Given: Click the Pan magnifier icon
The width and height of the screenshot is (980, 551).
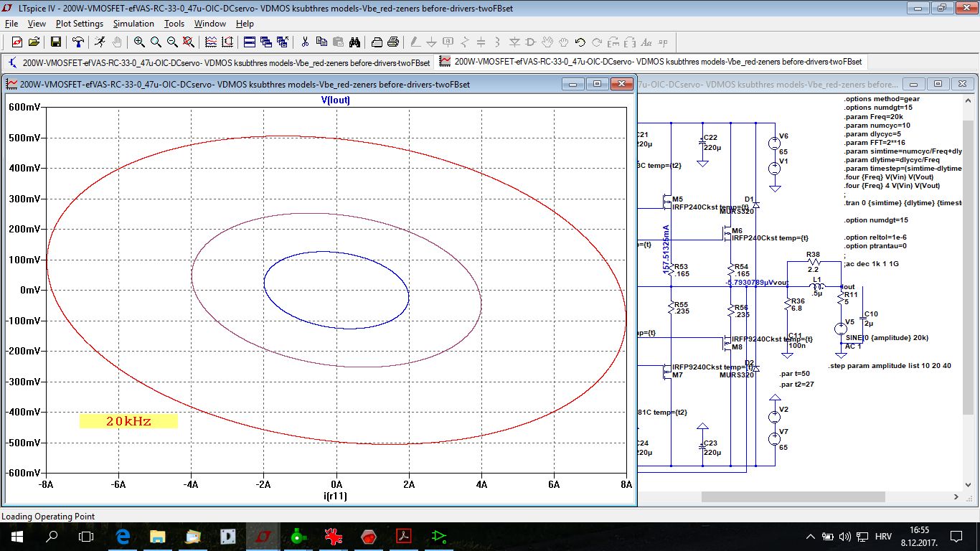Looking at the screenshot, I should [x=156, y=42].
